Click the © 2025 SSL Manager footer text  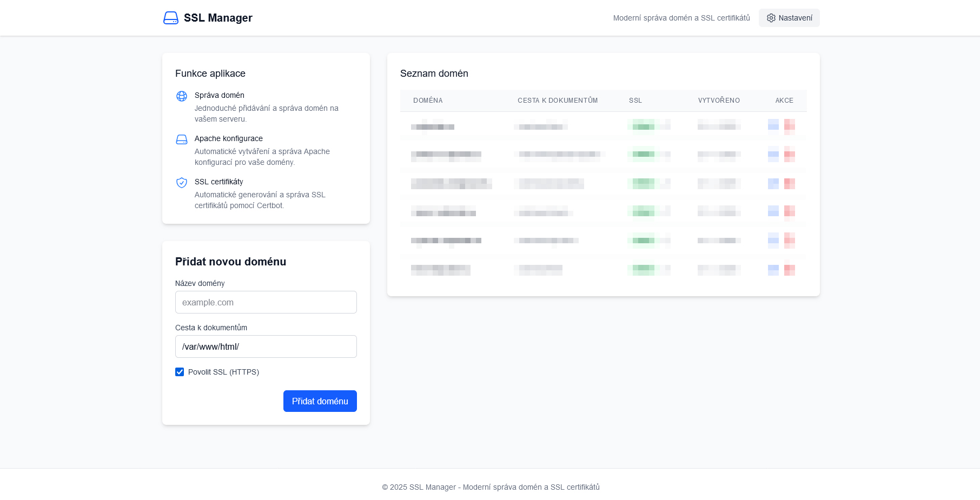(491, 487)
